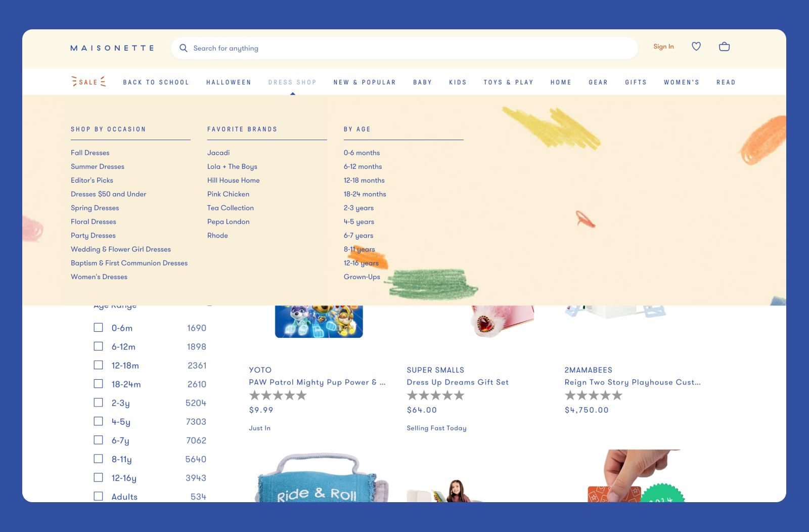Click the Sign In link
Viewport: 809px width, 532px height.
tap(663, 47)
